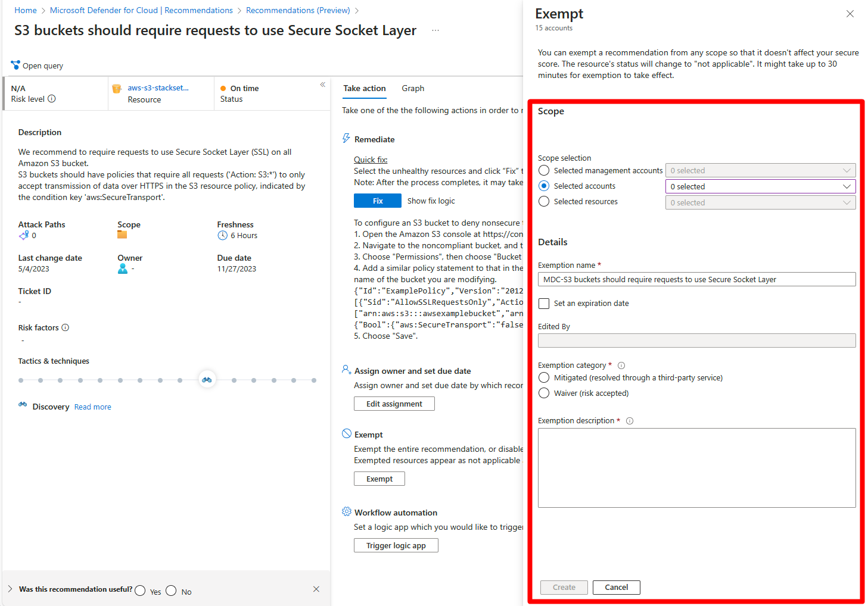Click the Edit assignment button
This screenshot has width=868, height=606.
coord(394,404)
